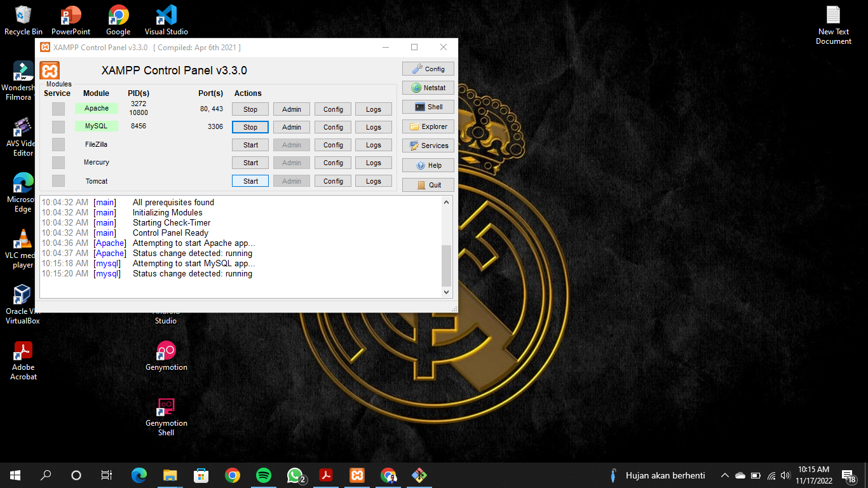Open MySQL Admin page
This screenshot has width=868, height=488.
click(x=292, y=127)
